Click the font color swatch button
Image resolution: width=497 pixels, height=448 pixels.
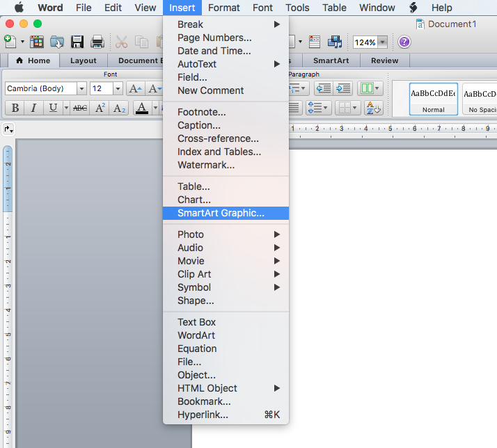pyautogui.click(x=142, y=108)
